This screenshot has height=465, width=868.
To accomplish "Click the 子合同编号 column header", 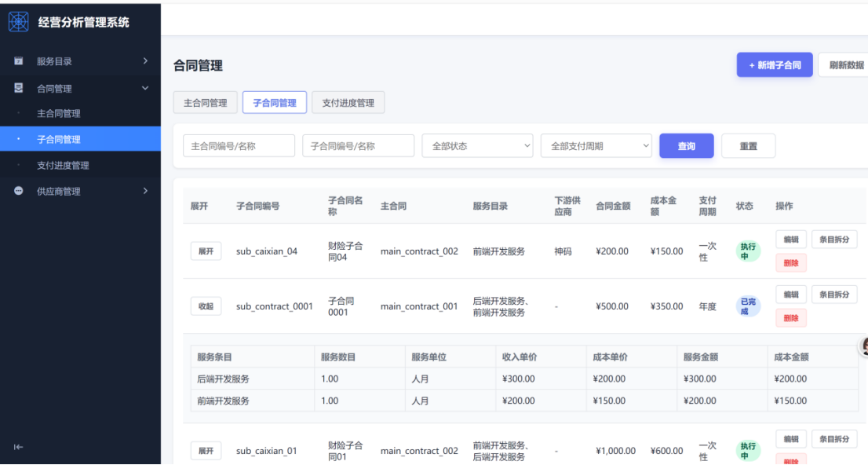I will (258, 206).
